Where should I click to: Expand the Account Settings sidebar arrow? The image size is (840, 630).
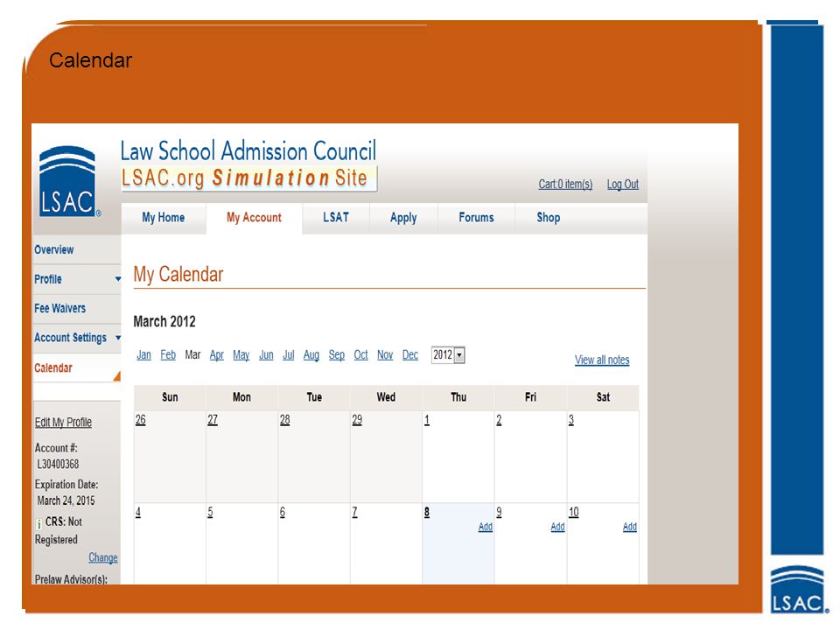pos(118,338)
